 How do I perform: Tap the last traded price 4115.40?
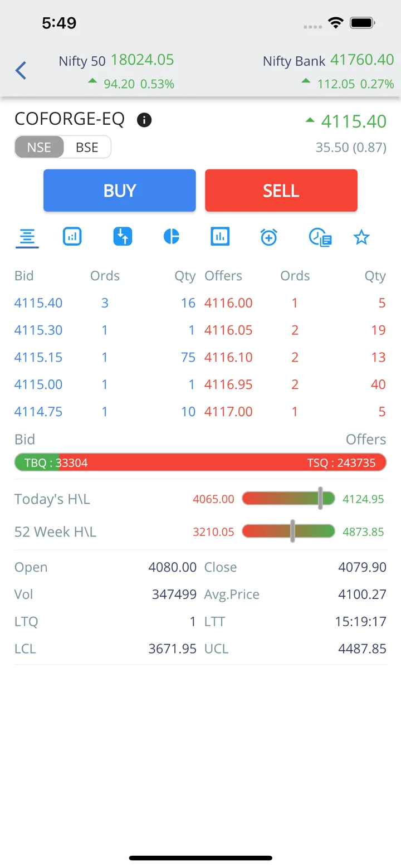[354, 121]
